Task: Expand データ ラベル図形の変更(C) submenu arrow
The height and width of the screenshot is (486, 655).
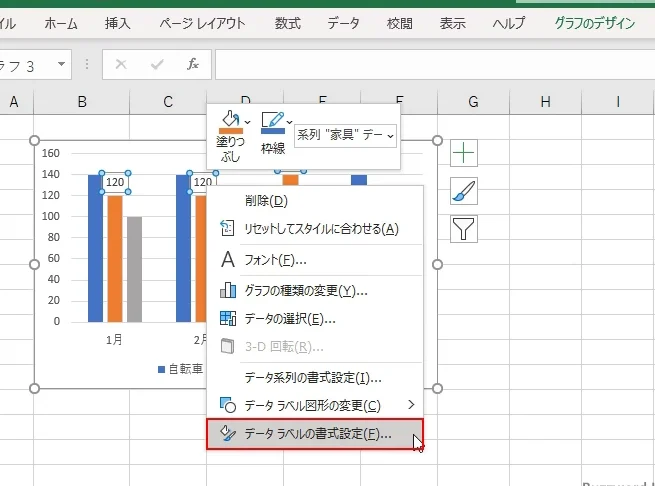Action: (411, 405)
